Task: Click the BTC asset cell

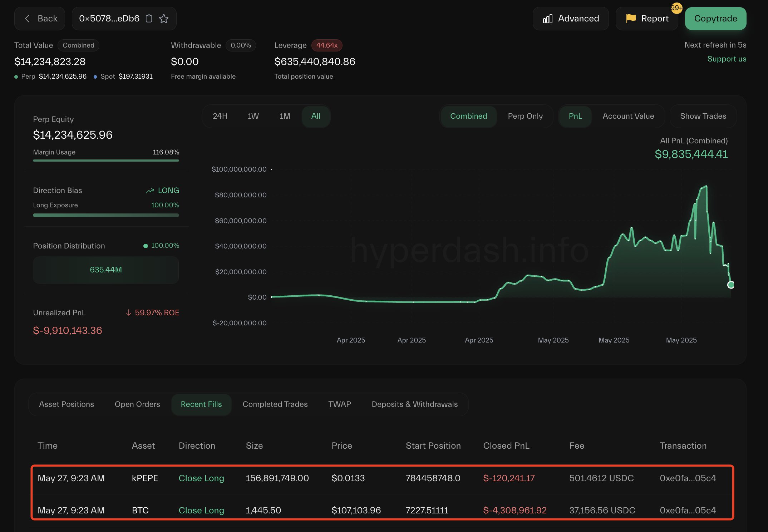Action: [x=140, y=511]
